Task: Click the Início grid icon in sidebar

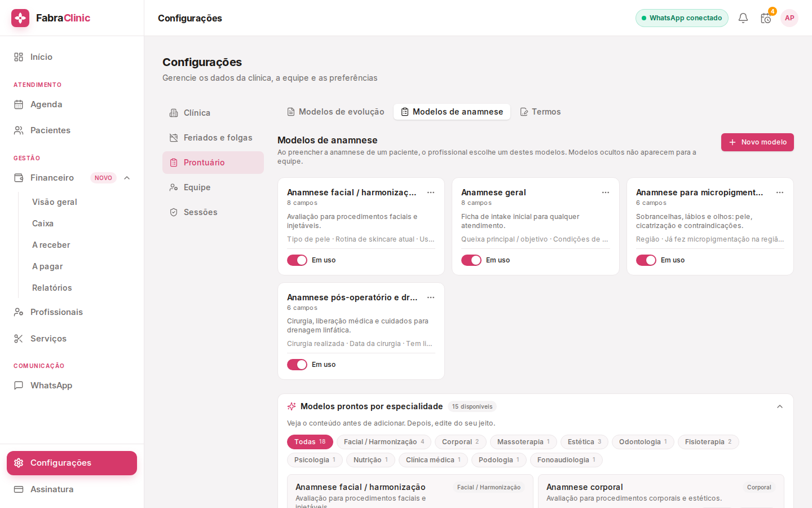Action: coord(19,57)
